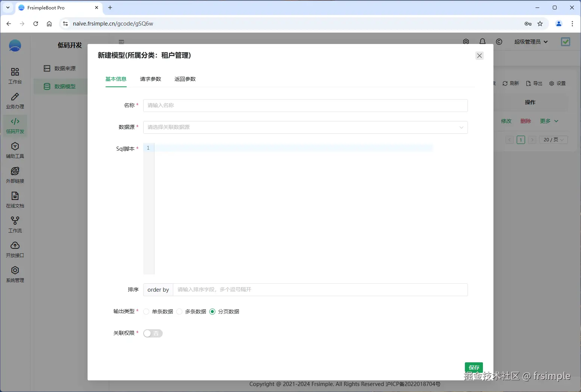The height and width of the screenshot is (392, 581).
Task: Open 外部链接 in the sidebar
Action: (x=15, y=175)
